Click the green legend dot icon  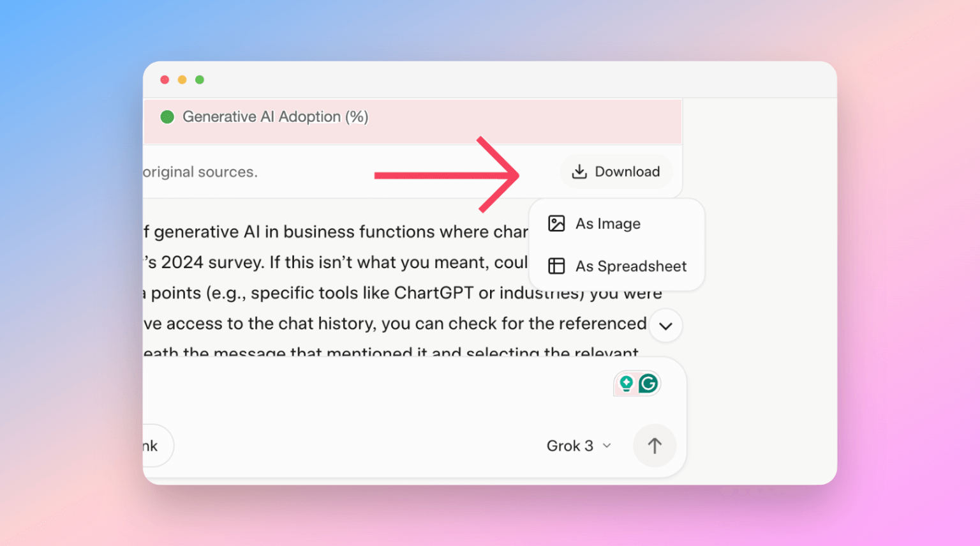click(167, 116)
